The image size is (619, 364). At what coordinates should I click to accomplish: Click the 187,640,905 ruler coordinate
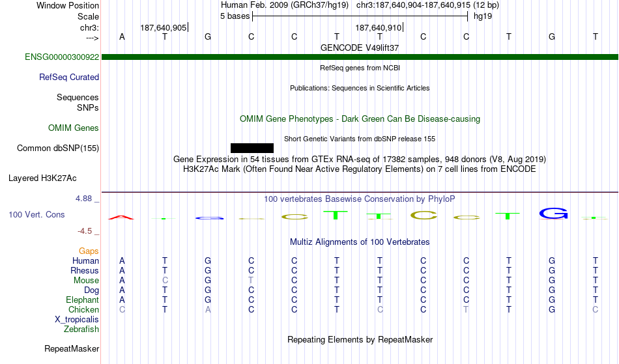pyautogui.click(x=164, y=27)
